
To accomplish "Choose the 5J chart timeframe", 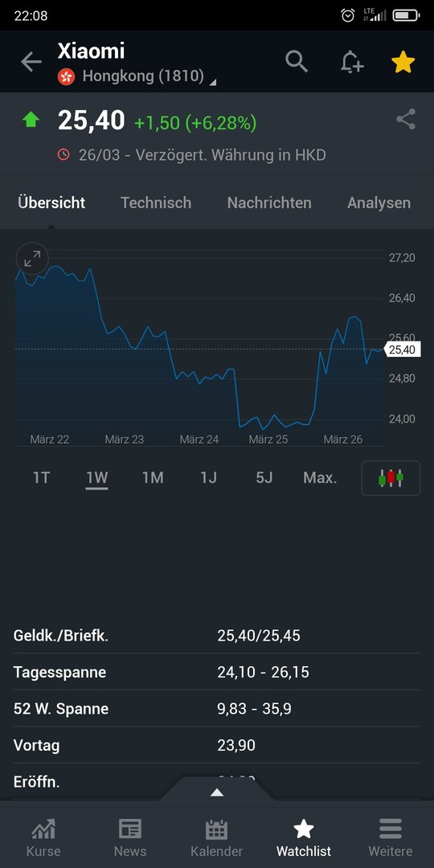I will coord(264,477).
